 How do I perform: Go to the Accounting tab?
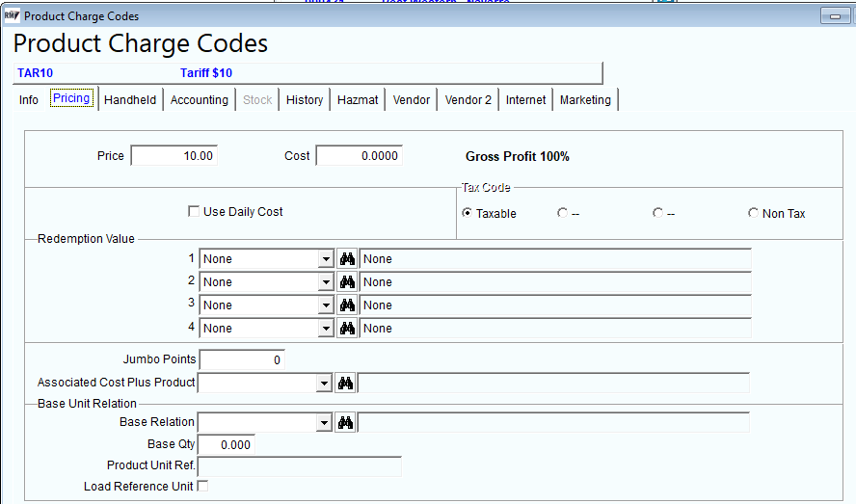coord(200,100)
